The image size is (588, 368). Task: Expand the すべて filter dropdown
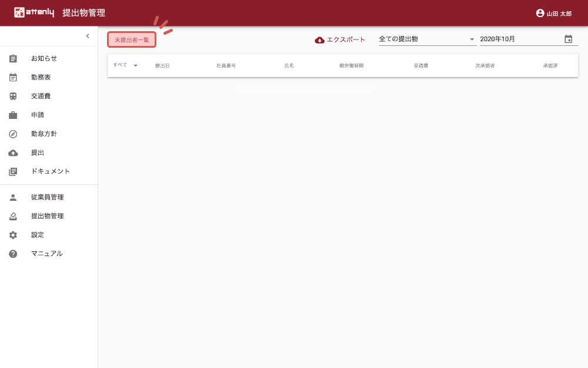pyautogui.click(x=135, y=65)
